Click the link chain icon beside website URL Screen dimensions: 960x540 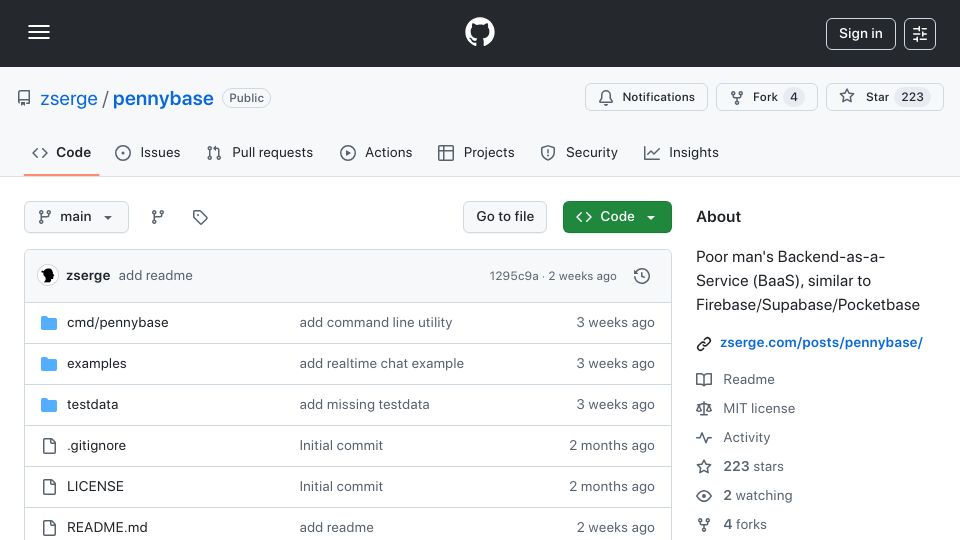(x=704, y=343)
